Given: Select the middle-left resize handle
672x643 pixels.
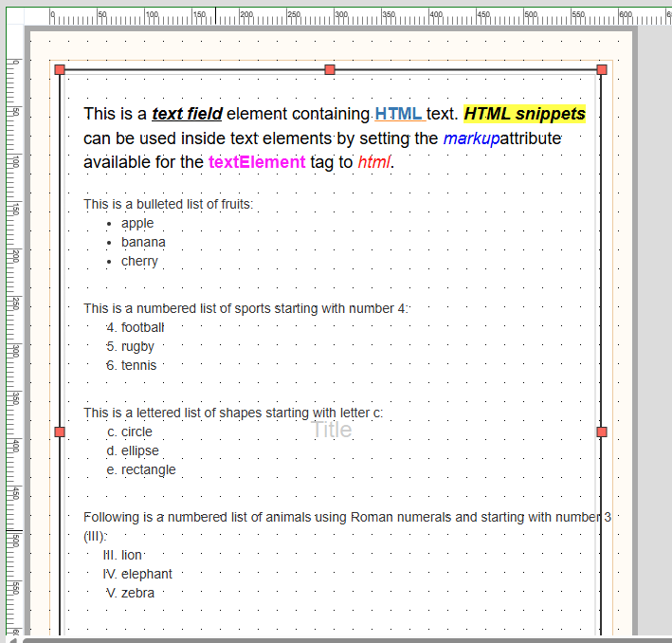Looking at the screenshot, I should coord(60,432).
